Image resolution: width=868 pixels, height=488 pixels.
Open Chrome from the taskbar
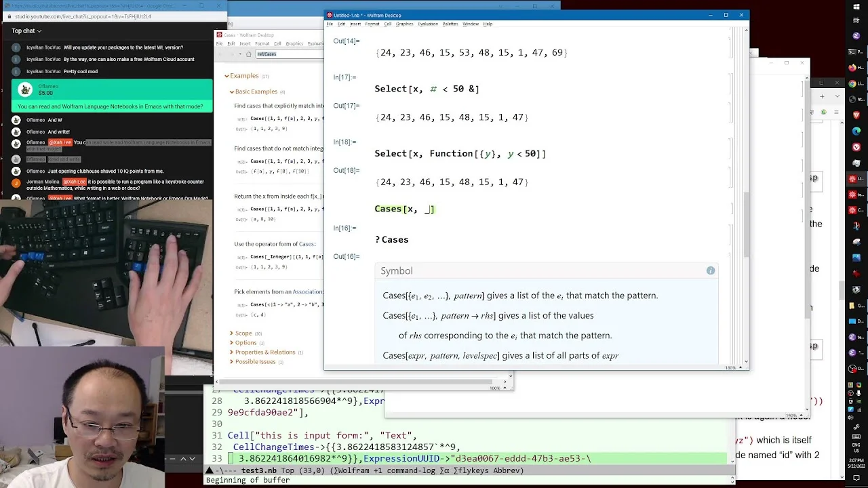click(852, 83)
